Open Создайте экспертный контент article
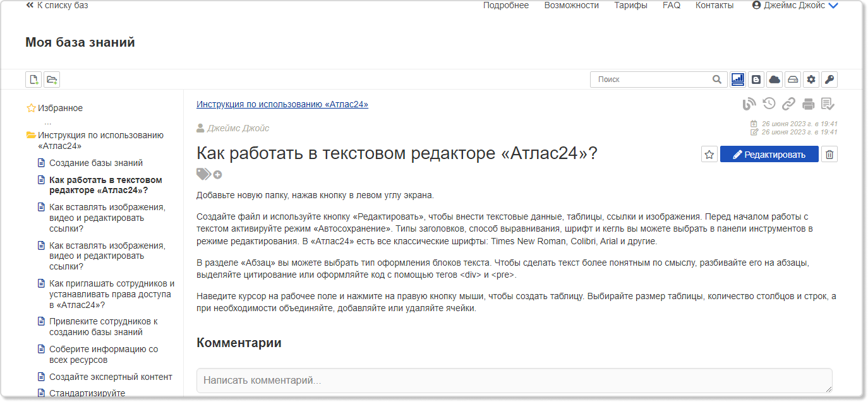This screenshot has height=402, width=868. coord(111,377)
